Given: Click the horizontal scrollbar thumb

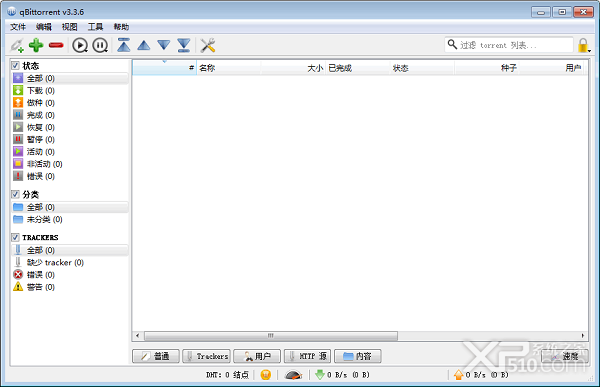Looking at the screenshot, I should tap(271, 336).
